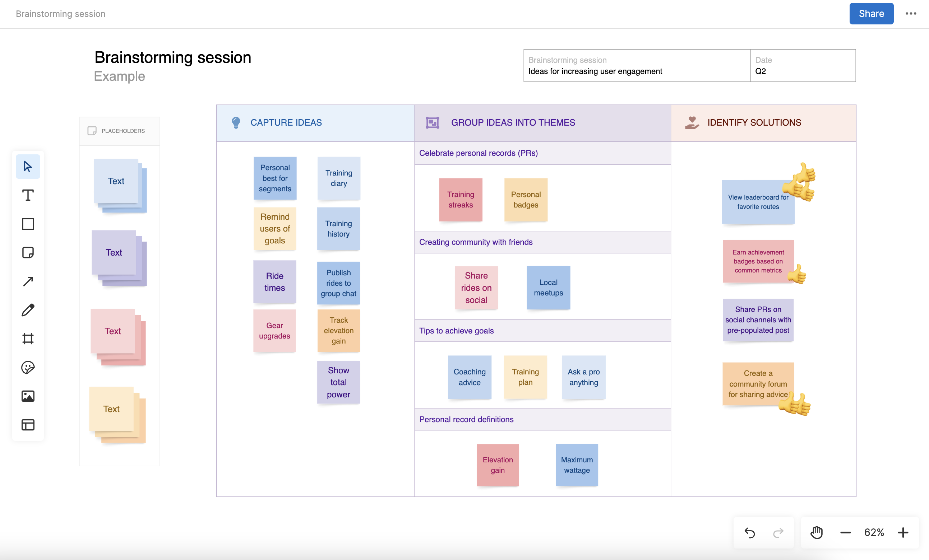Zoom out of the canvas
The width and height of the screenshot is (929, 560).
pyautogui.click(x=845, y=532)
